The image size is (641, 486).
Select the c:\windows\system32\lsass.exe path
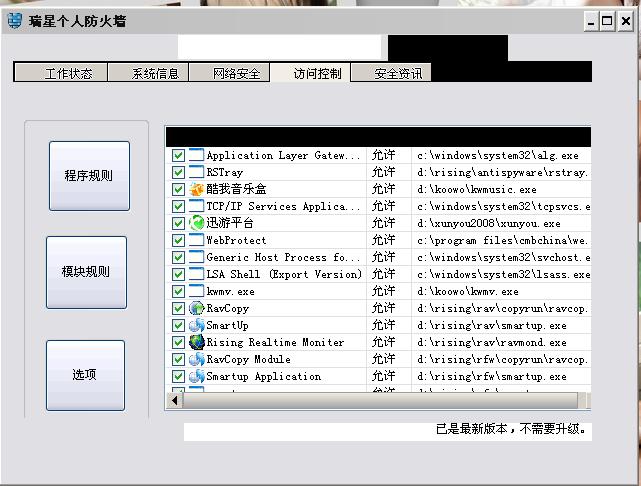point(504,274)
